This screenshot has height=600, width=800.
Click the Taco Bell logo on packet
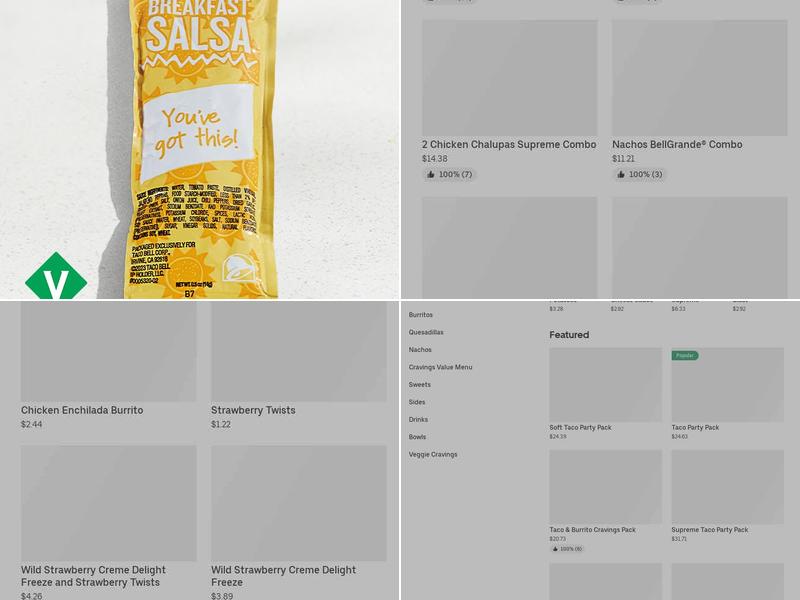243,269
